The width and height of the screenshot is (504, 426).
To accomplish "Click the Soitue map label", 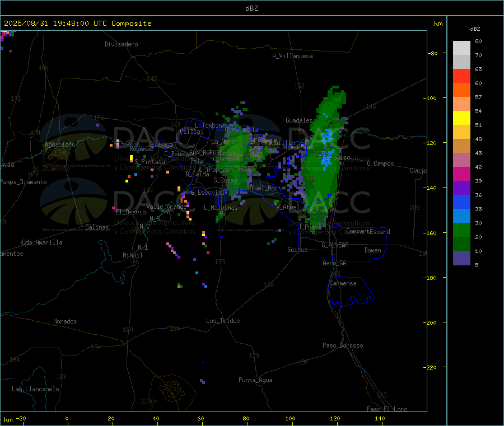I will (x=297, y=250).
